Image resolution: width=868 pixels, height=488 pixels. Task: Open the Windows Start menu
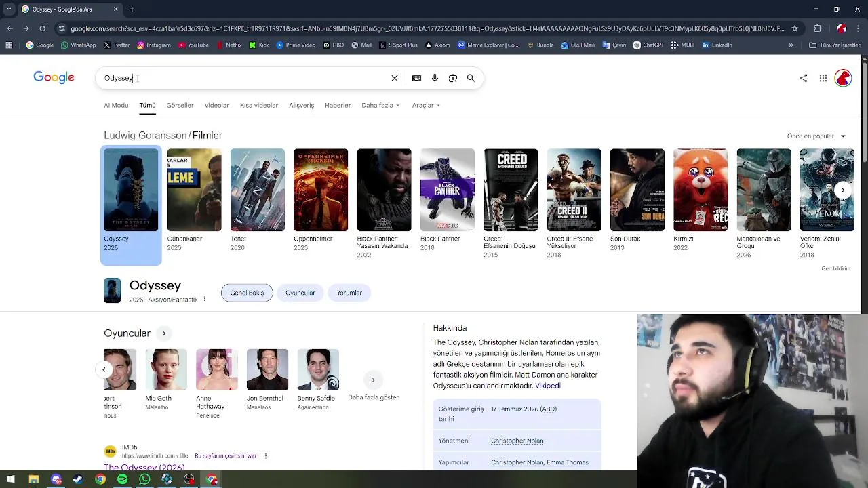coord(11,479)
